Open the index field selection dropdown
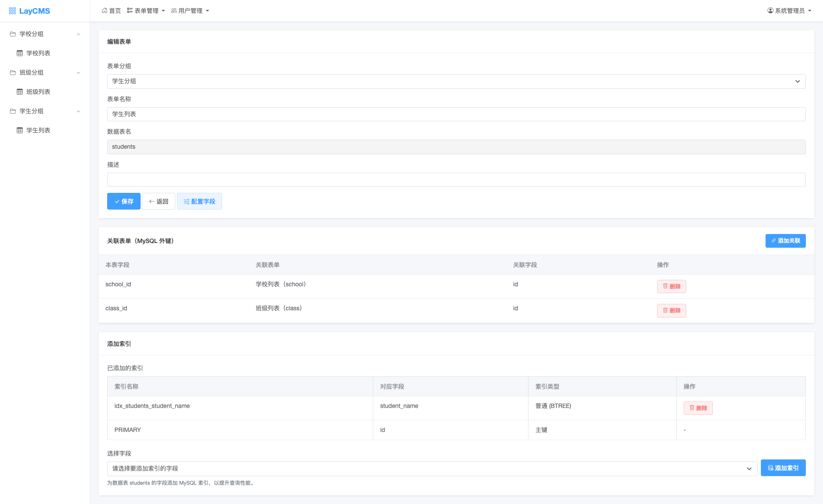This screenshot has width=823, height=504. [x=432, y=468]
